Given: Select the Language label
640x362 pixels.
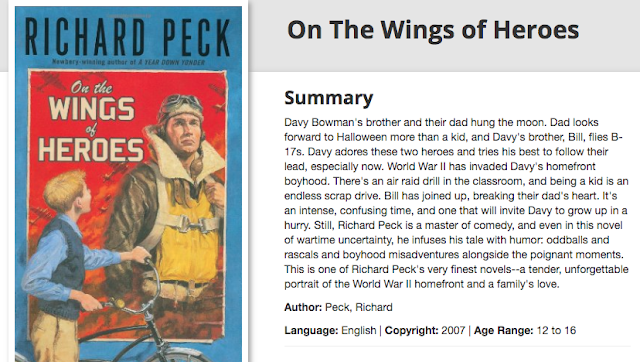Looking at the screenshot, I should 311,330.
